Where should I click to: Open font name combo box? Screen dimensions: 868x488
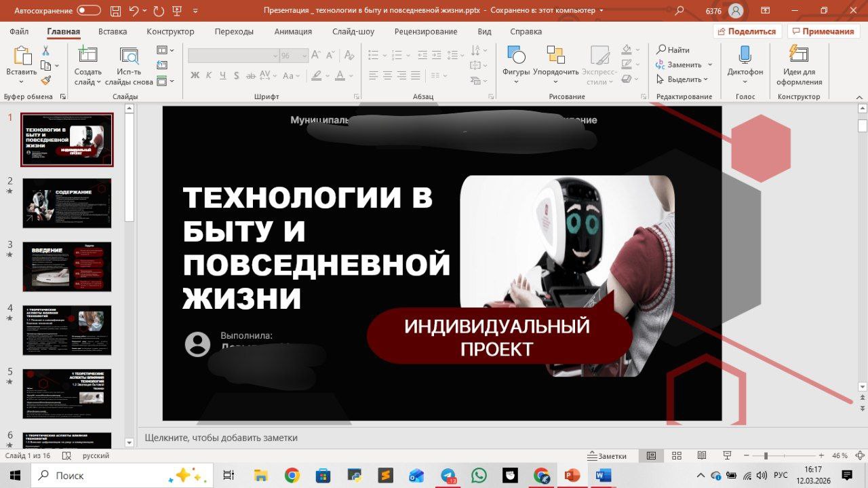coord(233,56)
